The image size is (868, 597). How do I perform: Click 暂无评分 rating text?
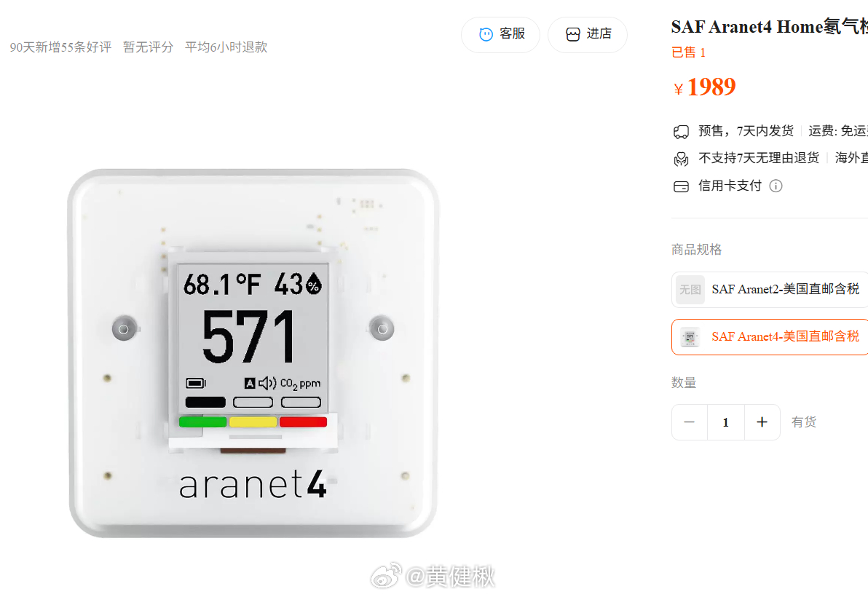tap(148, 47)
